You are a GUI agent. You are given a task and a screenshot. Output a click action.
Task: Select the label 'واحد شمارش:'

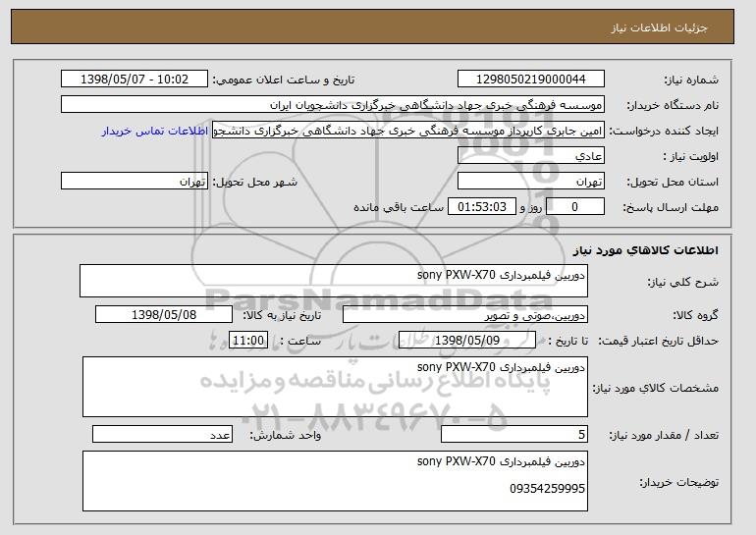pos(286,435)
